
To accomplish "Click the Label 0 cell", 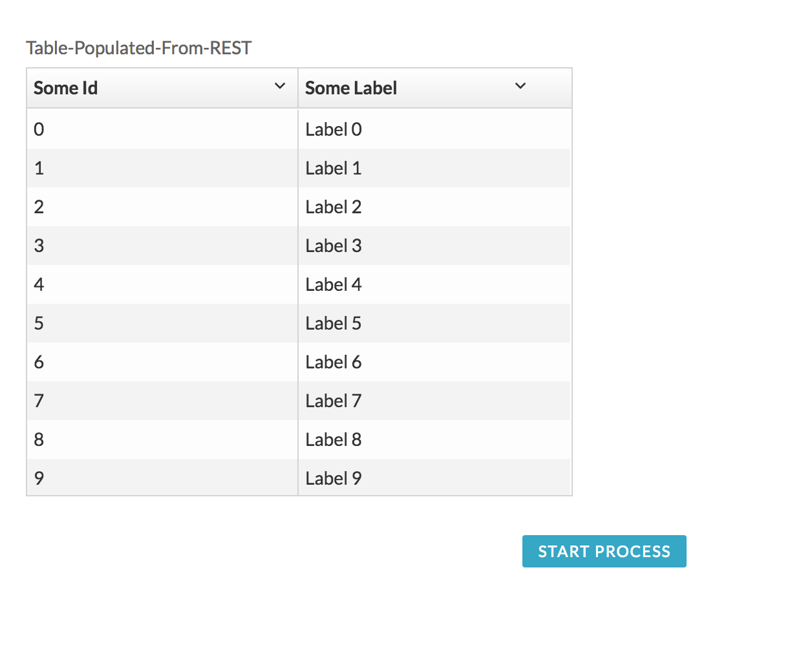I will [x=434, y=129].
